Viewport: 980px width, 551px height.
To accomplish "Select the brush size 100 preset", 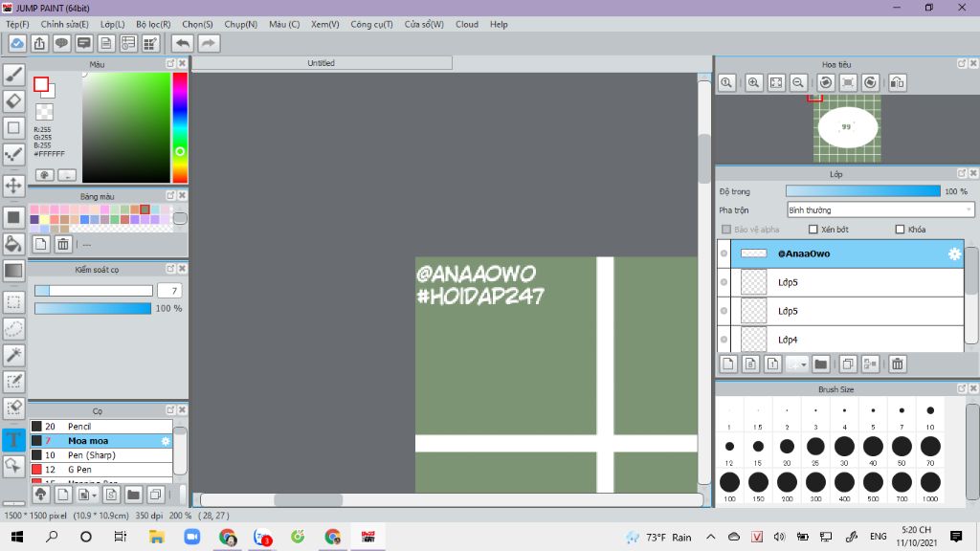I will point(729,482).
